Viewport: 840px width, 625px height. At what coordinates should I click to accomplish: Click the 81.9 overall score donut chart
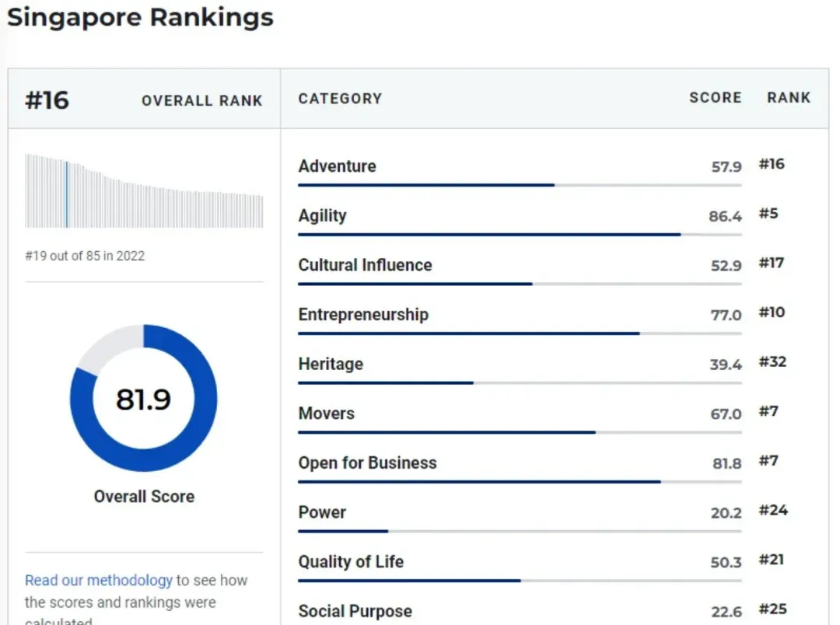pos(144,398)
